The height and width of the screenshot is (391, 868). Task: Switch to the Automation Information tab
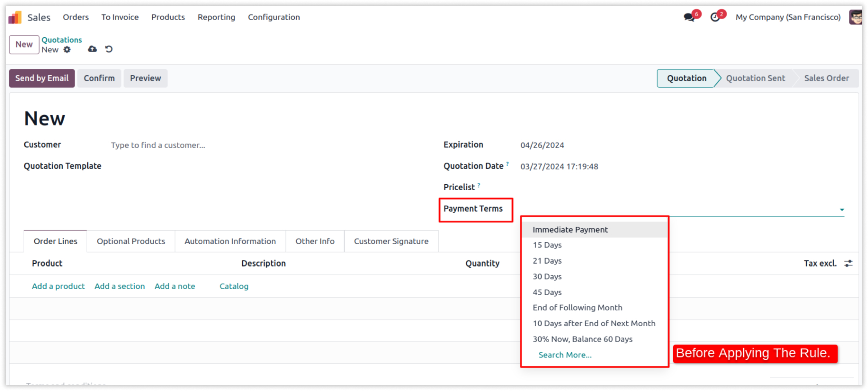coord(230,241)
